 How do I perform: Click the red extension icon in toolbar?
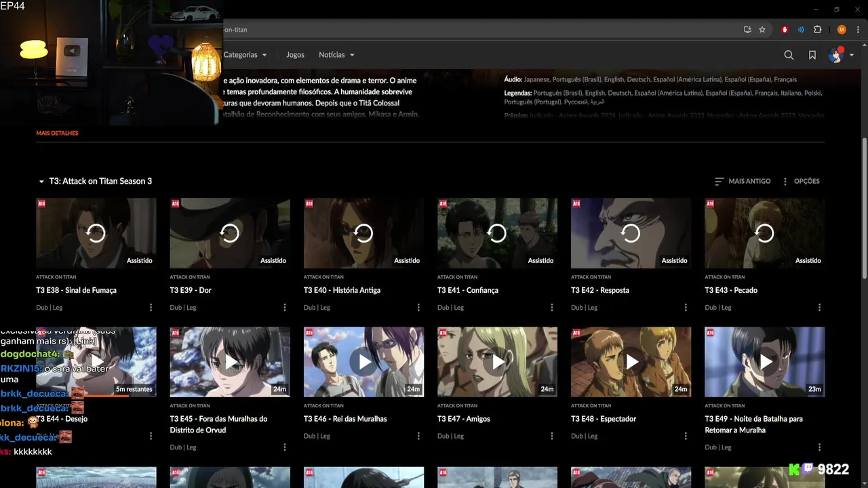pos(785,30)
